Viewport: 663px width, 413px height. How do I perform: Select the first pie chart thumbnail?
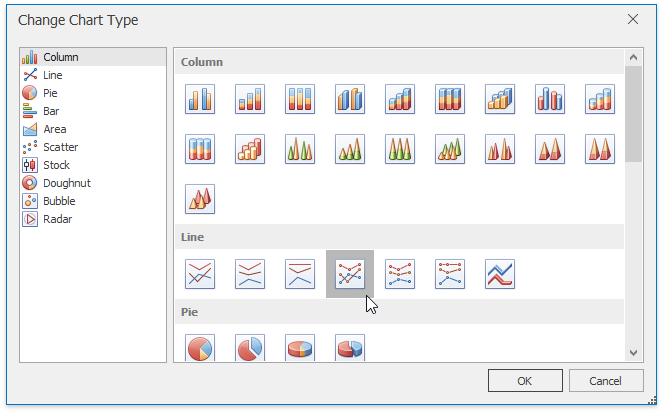tap(200, 347)
